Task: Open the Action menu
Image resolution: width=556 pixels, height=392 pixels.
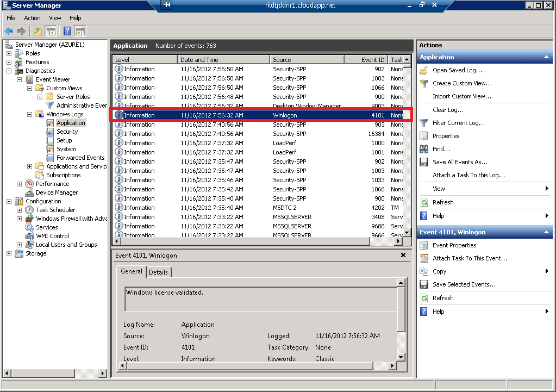Action: (x=32, y=18)
